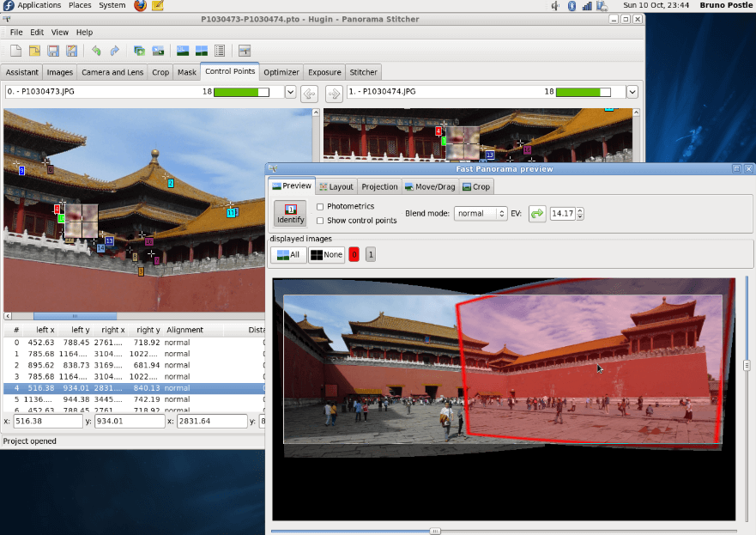Click the None displayed images button
The image size is (756, 535).
click(x=326, y=254)
